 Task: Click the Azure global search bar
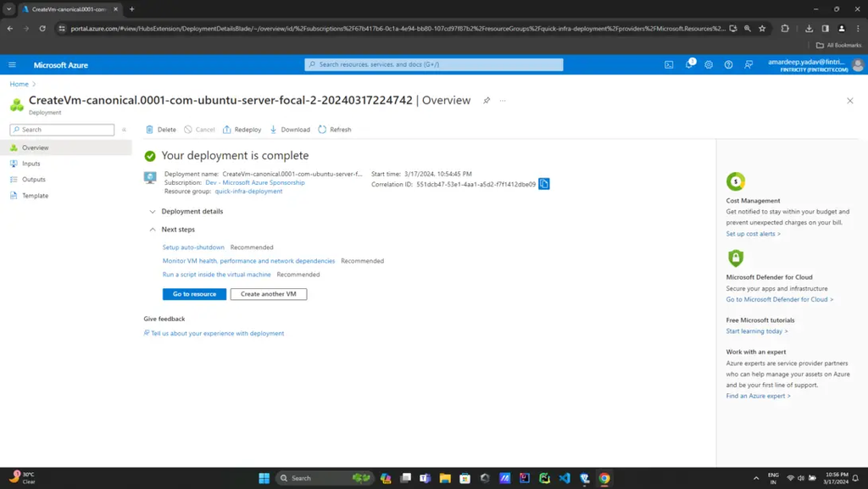433,64
